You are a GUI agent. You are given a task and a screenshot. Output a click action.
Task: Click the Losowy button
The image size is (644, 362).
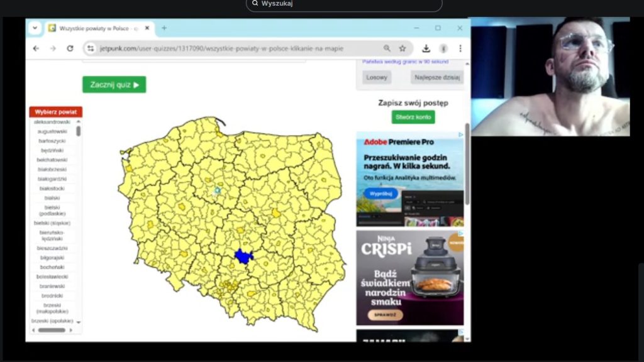click(377, 77)
